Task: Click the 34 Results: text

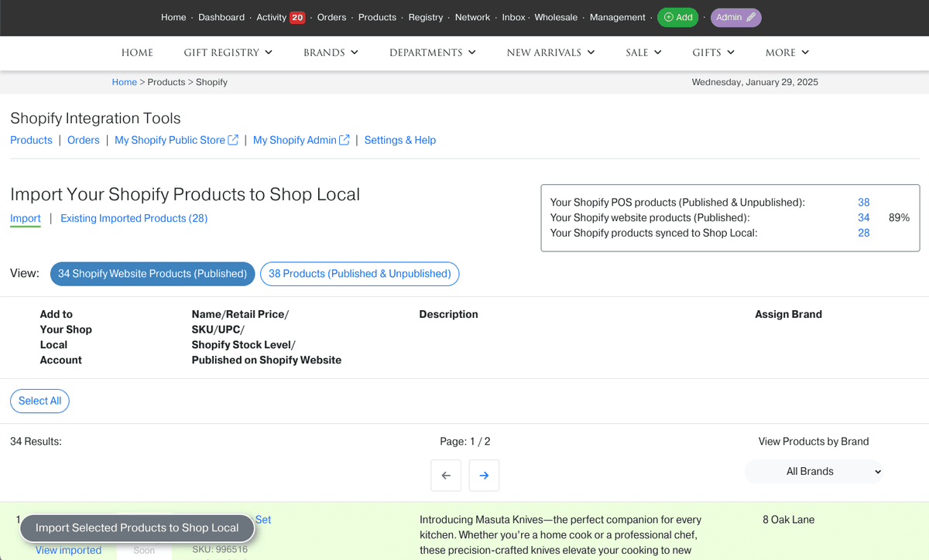Action: click(36, 442)
